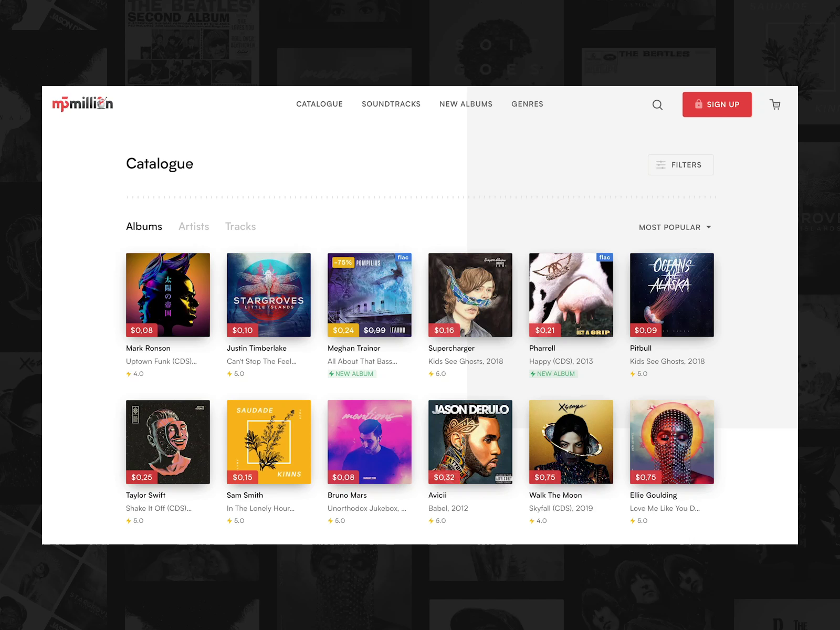Click the NEW ALBUM tag under Meghan Trainor
The width and height of the screenshot is (840, 630).
[351, 373]
